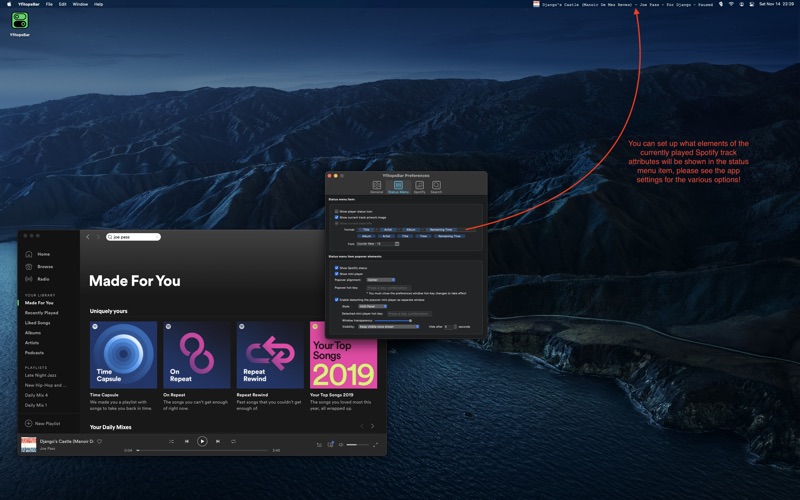Toggle repeat in Spotify player
Viewport: 800px width, 500px height.
(x=233, y=441)
